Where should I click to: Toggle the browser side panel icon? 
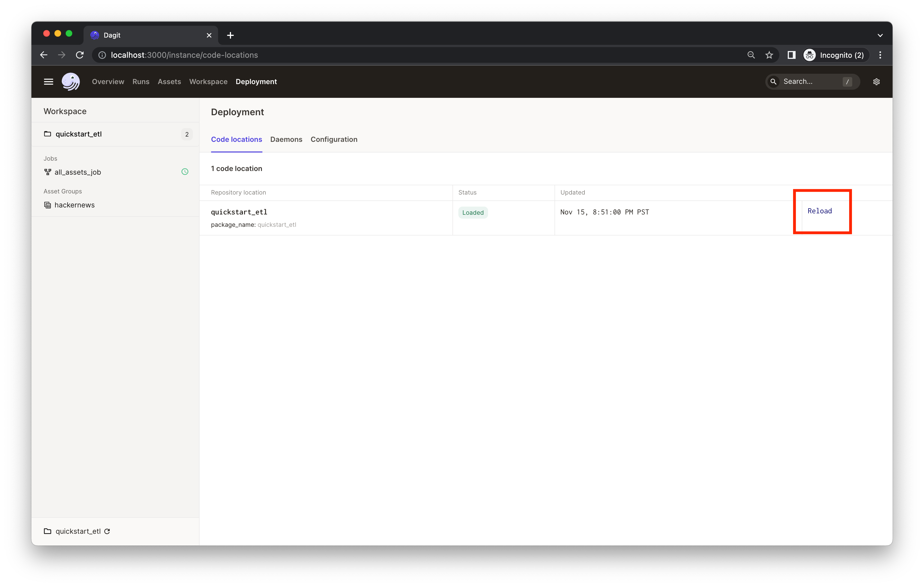click(x=791, y=55)
